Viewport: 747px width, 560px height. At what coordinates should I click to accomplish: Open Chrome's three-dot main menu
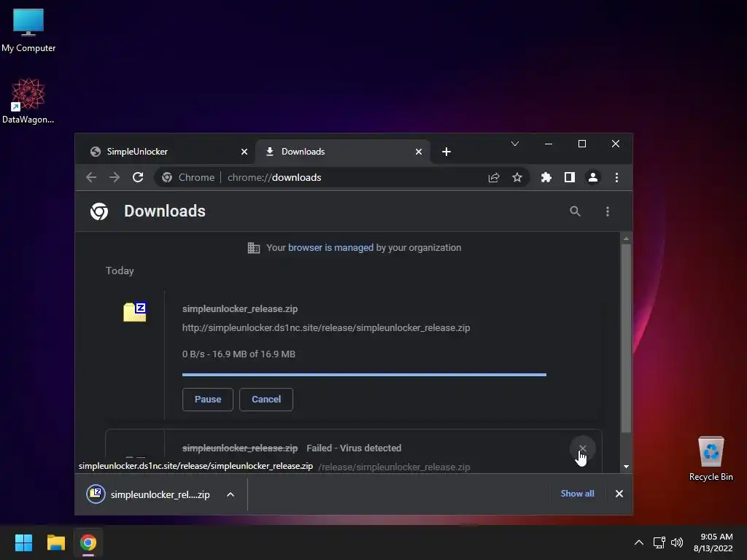click(616, 177)
